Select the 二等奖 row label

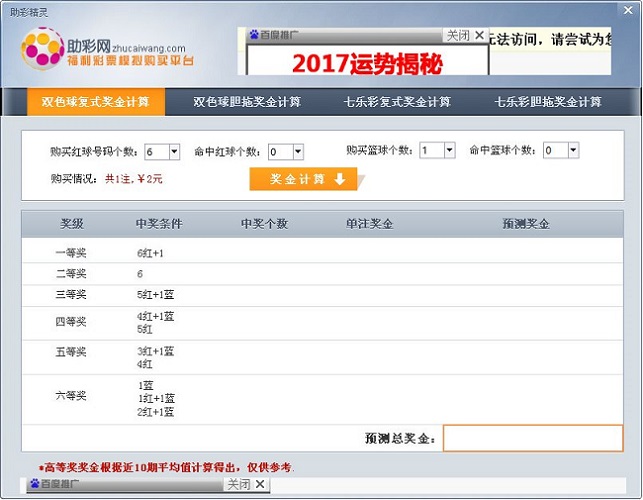71,273
